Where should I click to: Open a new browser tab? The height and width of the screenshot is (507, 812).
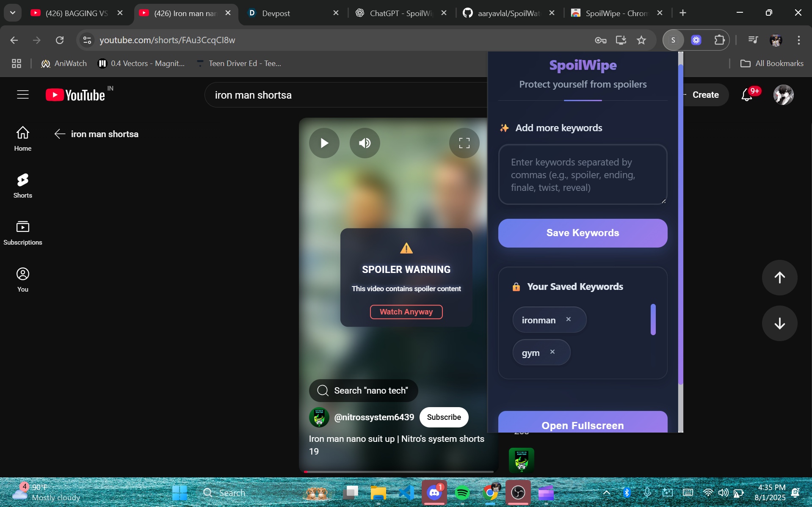(x=683, y=13)
